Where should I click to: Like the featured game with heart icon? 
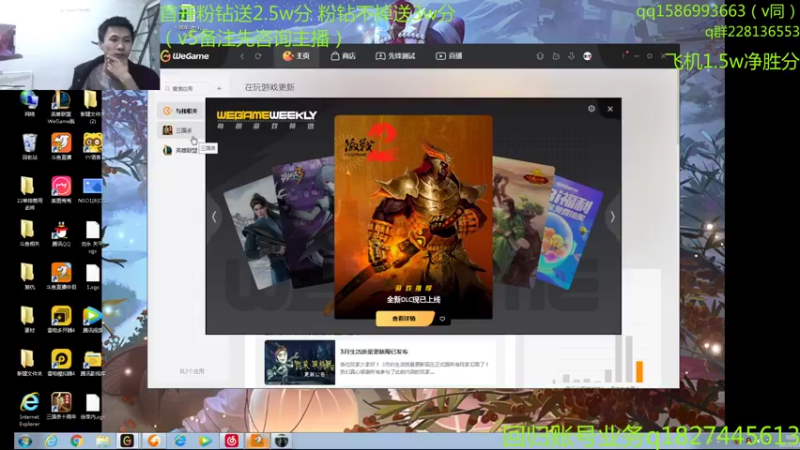(x=442, y=319)
